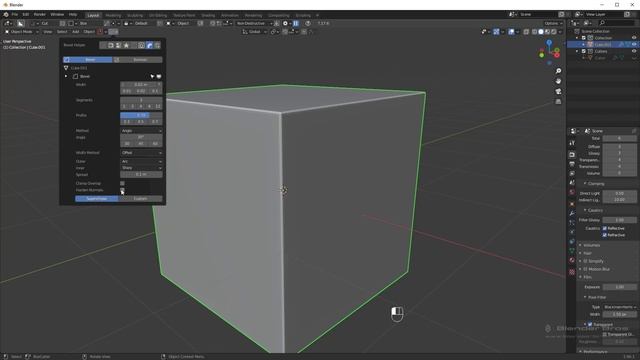This screenshot has height=360, width=640.
Task: Toggle Clamp Overlap checkbox
Action: (x=122, y=184)
